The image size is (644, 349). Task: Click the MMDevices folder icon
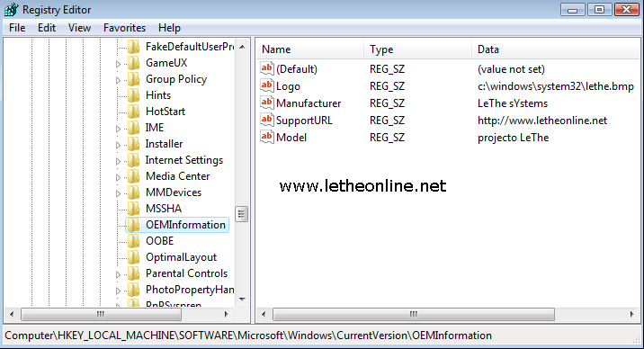click(x=133, y=192)
